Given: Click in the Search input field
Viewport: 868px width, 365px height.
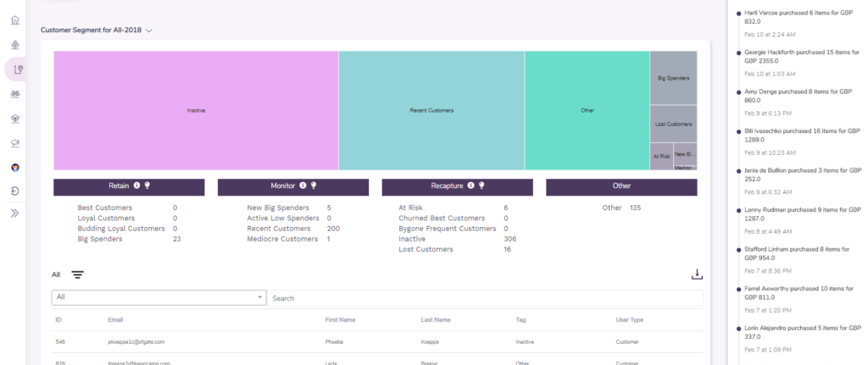Looking at the screenshot, I should [x=483, y=298].
